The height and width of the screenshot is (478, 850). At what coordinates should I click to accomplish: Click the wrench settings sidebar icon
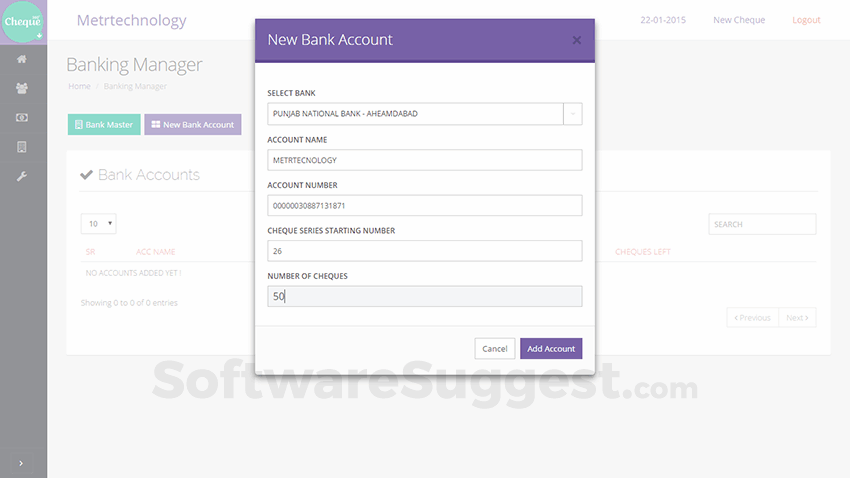pos(22,176)
